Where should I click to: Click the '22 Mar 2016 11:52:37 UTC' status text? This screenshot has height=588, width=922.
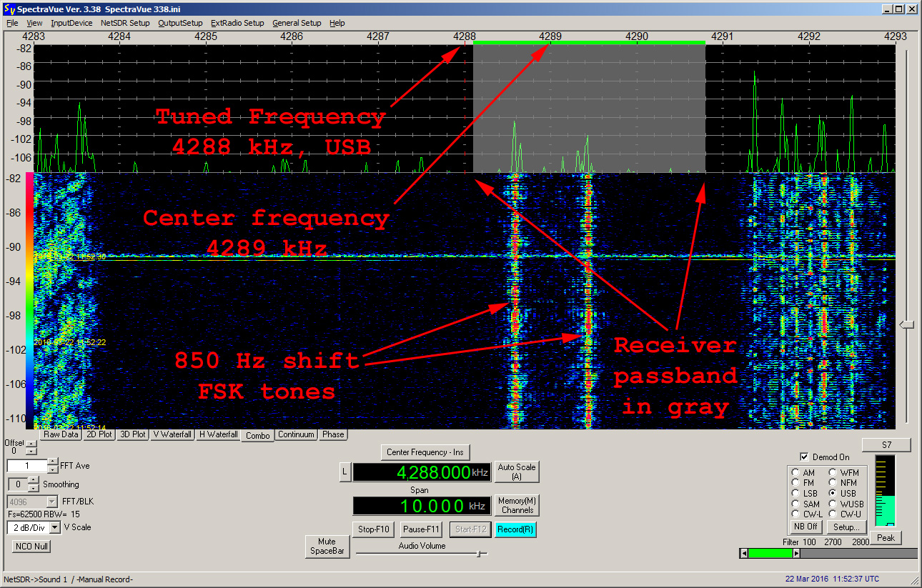click(832, 579)
